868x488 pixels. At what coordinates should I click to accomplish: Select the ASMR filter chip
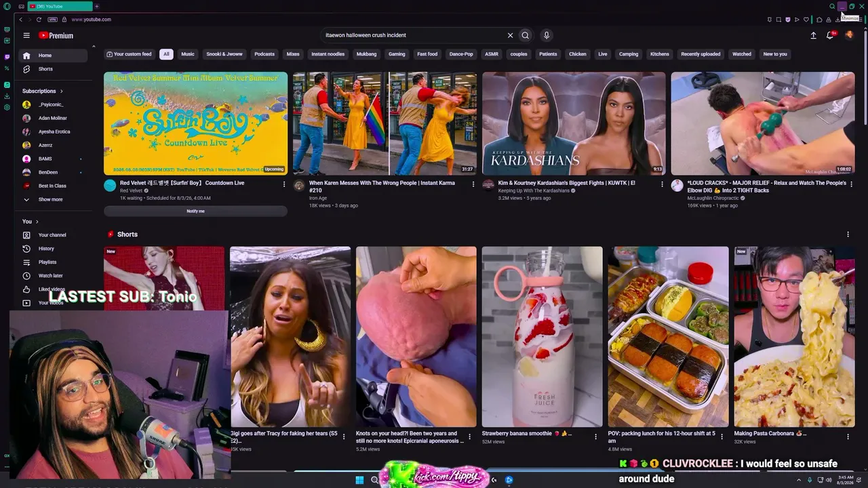(492, 54)
